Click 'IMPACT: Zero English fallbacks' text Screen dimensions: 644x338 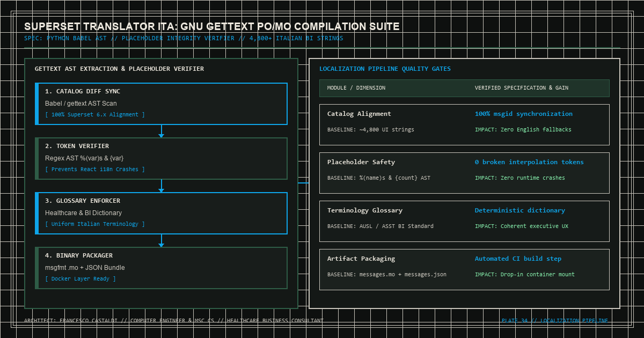(523, 130)
